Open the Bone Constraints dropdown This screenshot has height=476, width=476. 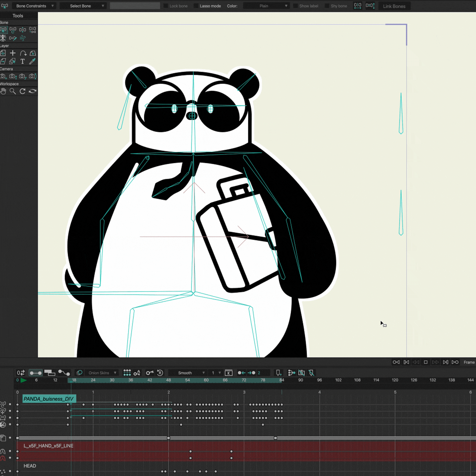[34, 6]
